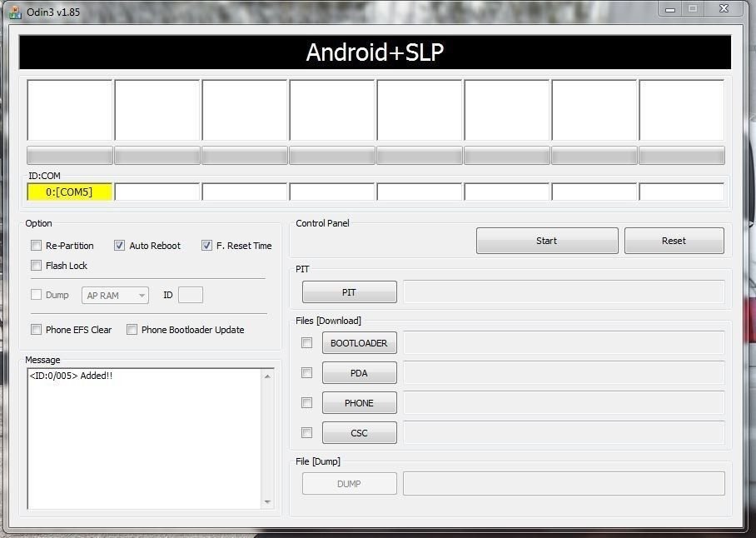756x538 pixels.
Task: Tick the Phone EFS Clear checkbox
Action: pos(36,329)
